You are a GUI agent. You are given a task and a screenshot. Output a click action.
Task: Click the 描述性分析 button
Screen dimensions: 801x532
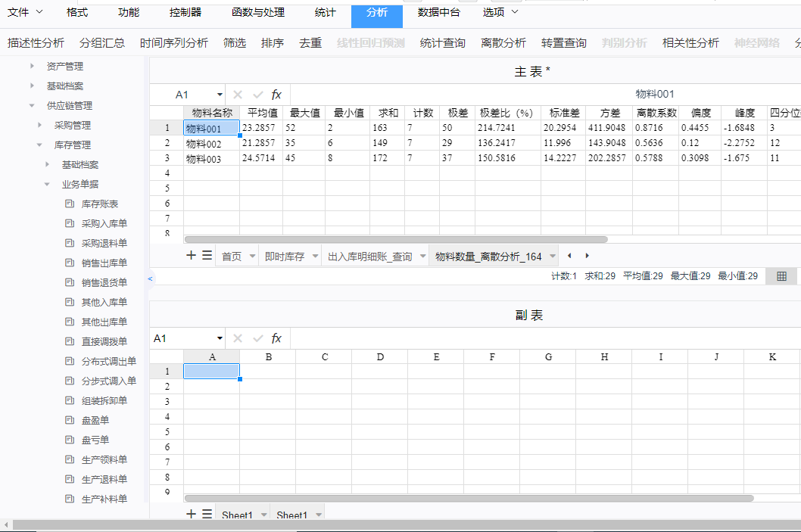(x=36, y=43)
